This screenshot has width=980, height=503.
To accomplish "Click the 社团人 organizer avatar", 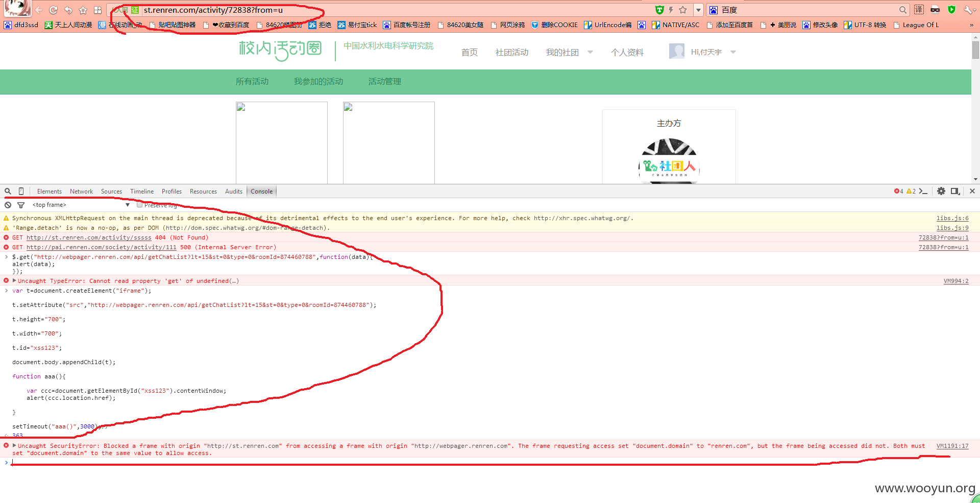I will 669,161.
